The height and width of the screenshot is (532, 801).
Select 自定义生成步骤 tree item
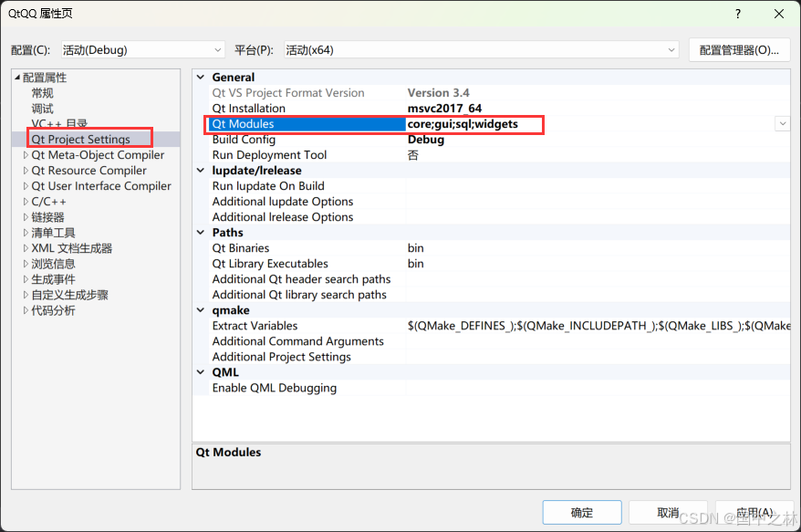(x=70, y=295)
